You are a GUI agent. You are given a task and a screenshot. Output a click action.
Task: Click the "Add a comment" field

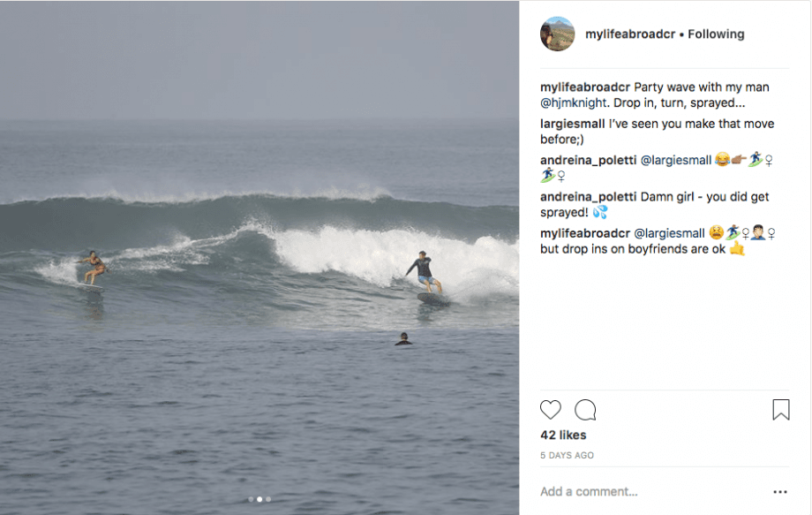588,491
